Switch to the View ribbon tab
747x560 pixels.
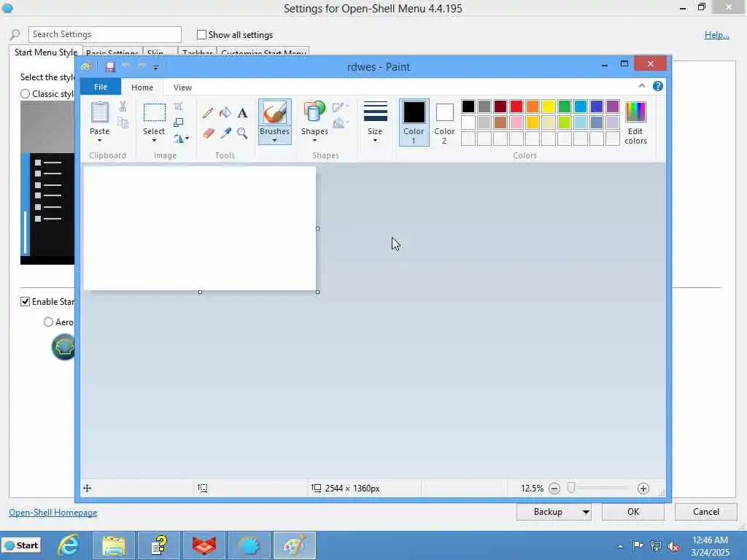pos(182,87)
